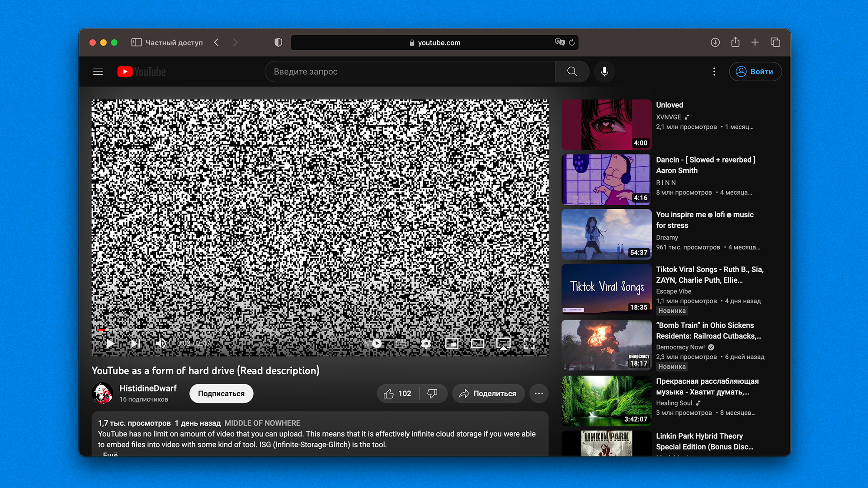Go back in Safari history
The height and width of the screenshot is (488, 868).
coord(217,42)
